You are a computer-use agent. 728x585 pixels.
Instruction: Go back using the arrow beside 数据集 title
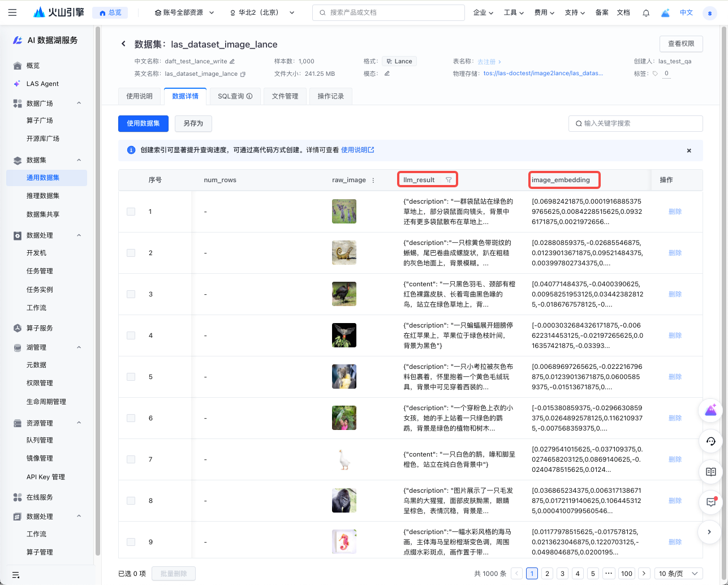click(x=123, y=44)
